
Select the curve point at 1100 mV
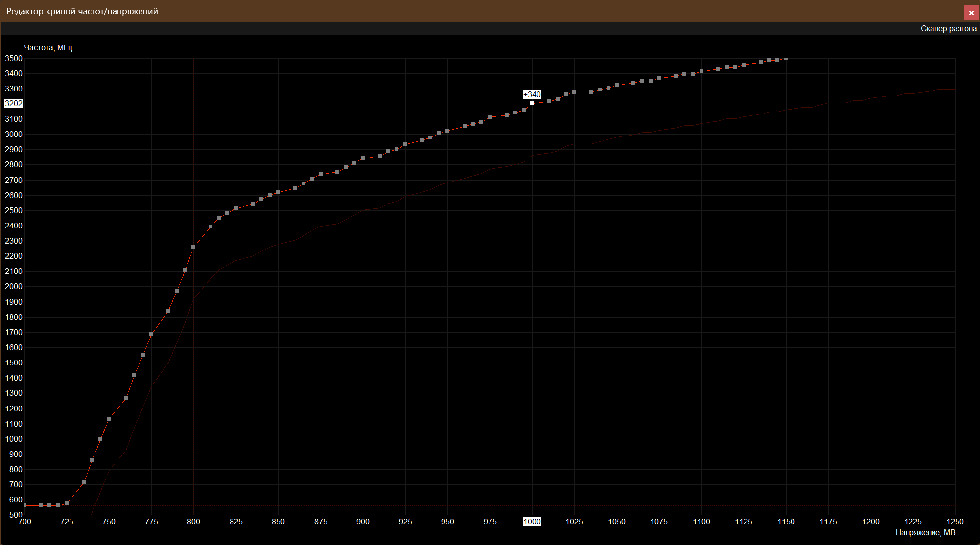(701, 71)
